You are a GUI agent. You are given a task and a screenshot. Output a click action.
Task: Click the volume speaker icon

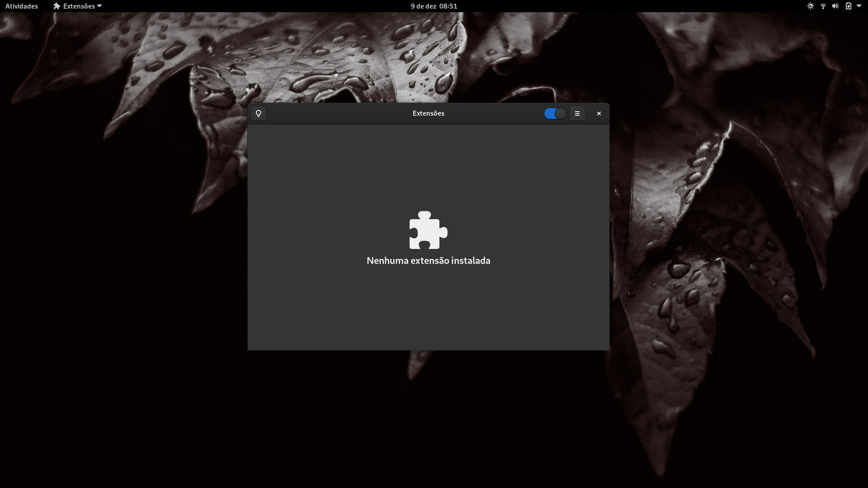[835, 6]
